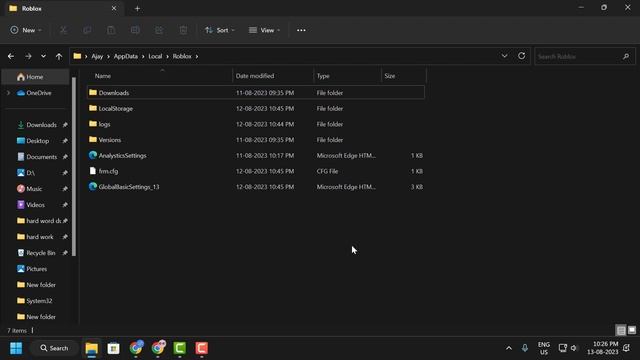Sort by Size column header

(404, 76)
